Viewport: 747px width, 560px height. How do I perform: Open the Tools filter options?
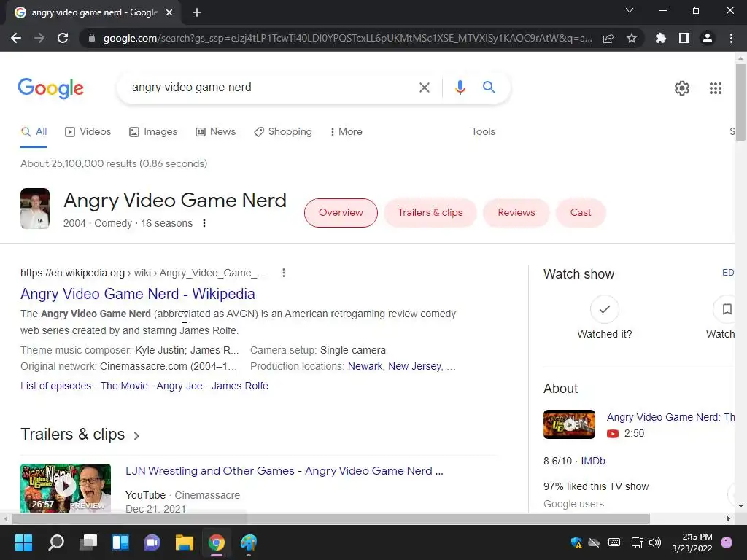click(483, 132)
